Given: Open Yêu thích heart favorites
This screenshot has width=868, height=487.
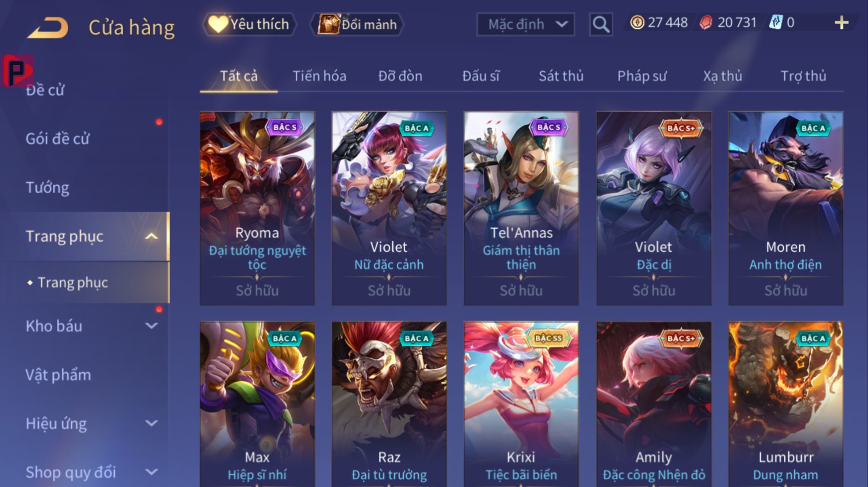Looking at the screenshot, I should click(249, 24).
